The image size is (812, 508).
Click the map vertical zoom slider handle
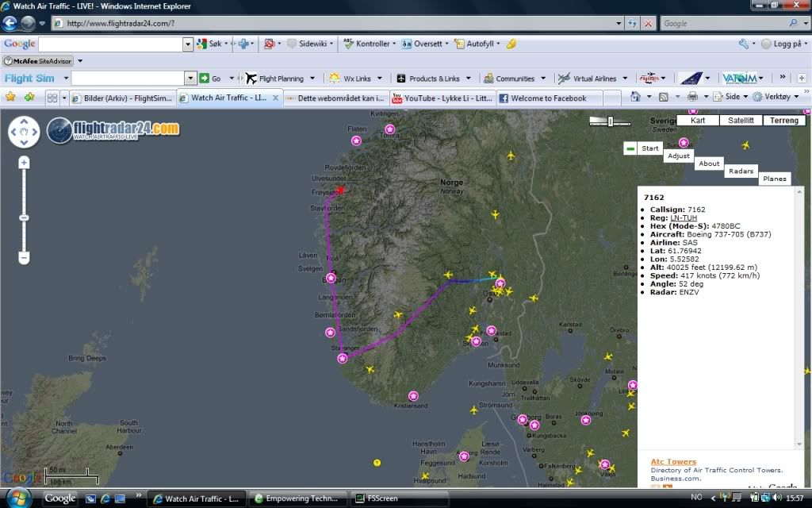coord(24,217)
